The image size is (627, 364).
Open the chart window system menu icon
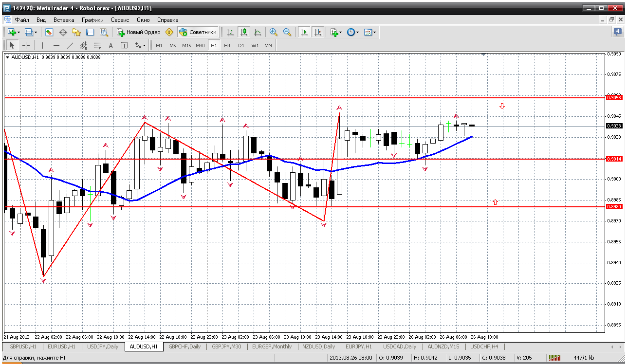point(7,20)
